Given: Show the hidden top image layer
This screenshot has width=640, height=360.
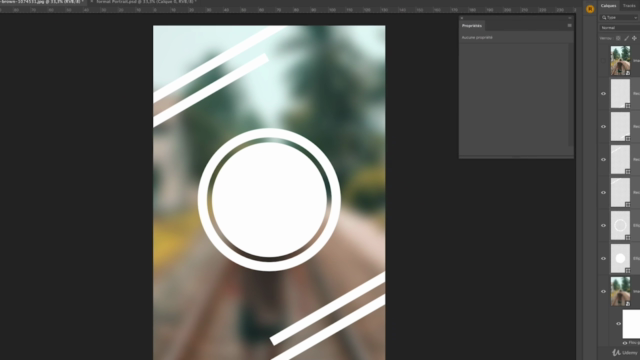Looking at the screenshot, I should click(603, 60).
